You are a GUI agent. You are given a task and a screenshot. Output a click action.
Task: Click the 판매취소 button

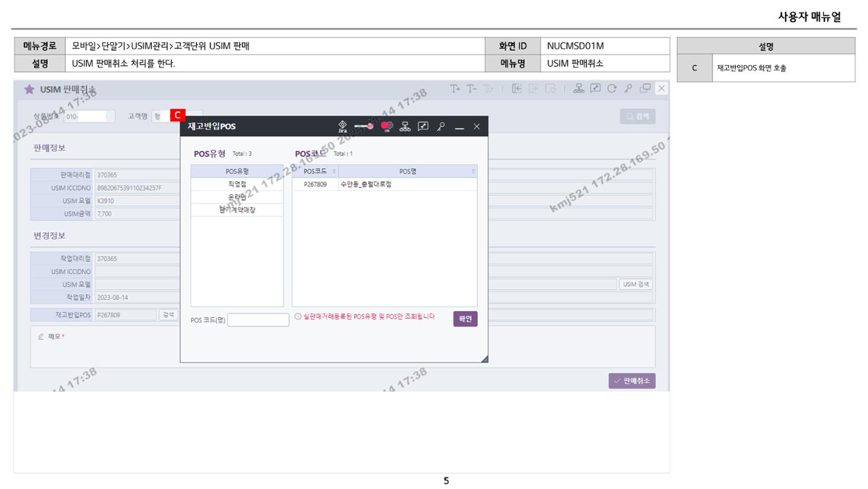pyautogui.click(x=632, y=381)
